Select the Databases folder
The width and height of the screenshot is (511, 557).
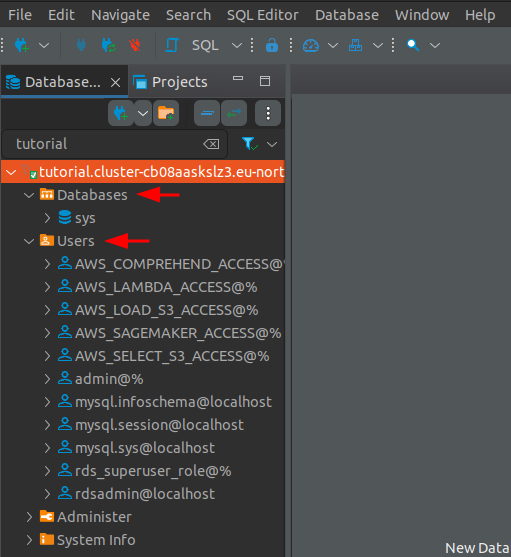92,195
